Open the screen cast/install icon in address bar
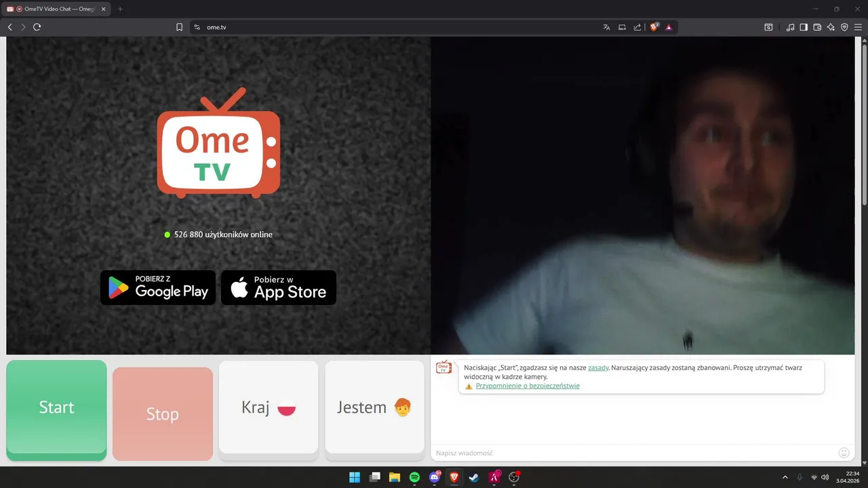Image resolution: width=868 pixels, height=488 pixels. click(x=622, y=27)
